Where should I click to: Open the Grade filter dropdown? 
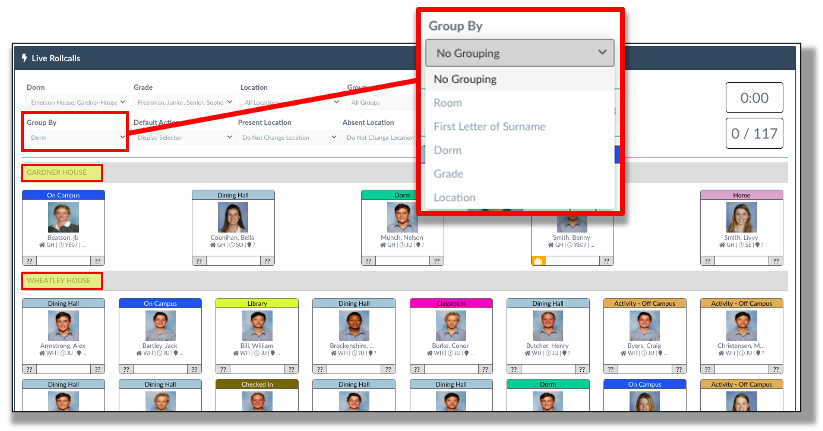184,102
